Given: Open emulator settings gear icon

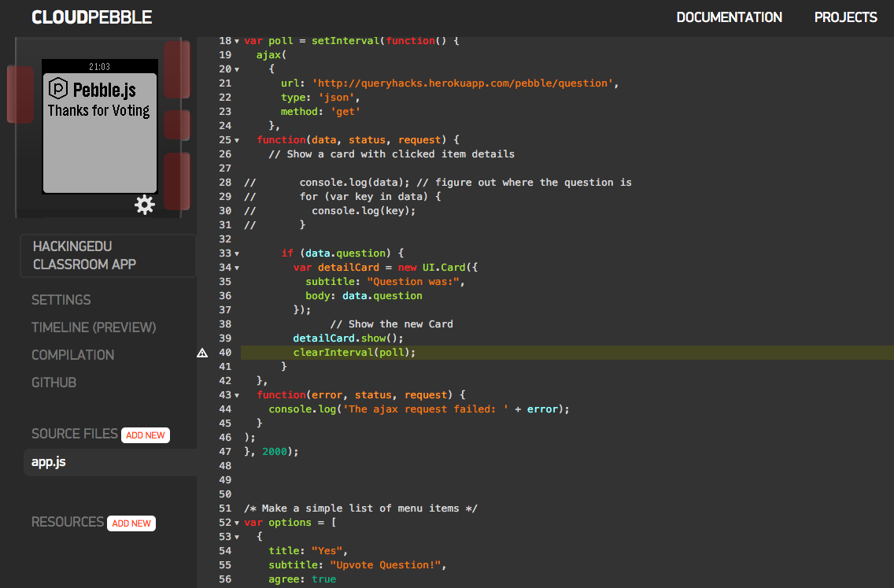Looking at the screenshot, I should (x=145, y=205).
